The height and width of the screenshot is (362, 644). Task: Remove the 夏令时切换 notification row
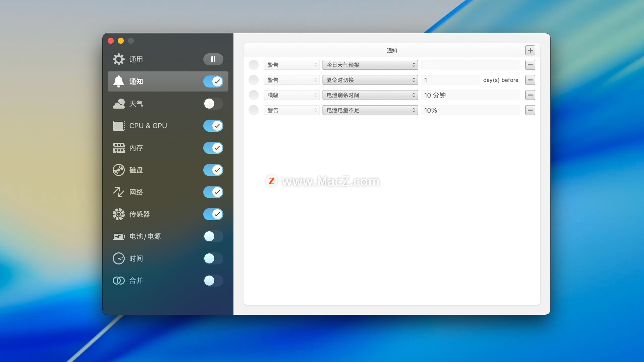click(530, 80)
